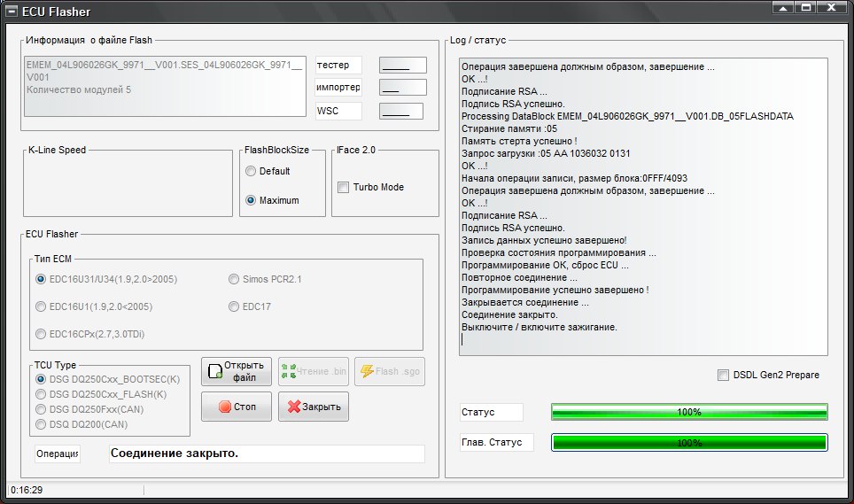This screenshot has width=854, height=504.
Task: Click the Операция status field 'Соединение закрыто.'
Action: (267, 454)
